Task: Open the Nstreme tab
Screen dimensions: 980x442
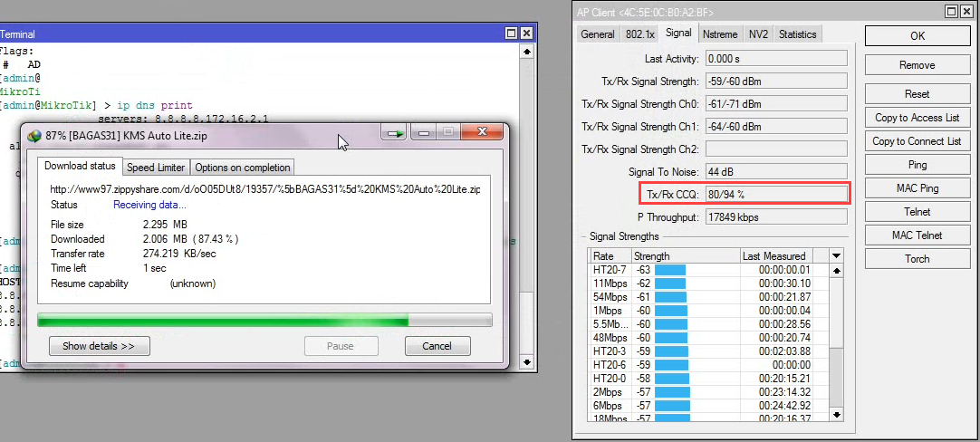Action: [719, 34]
